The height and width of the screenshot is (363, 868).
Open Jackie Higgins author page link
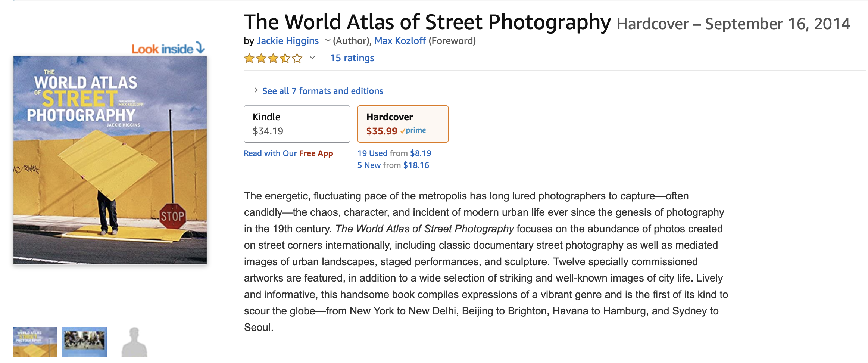287,41
